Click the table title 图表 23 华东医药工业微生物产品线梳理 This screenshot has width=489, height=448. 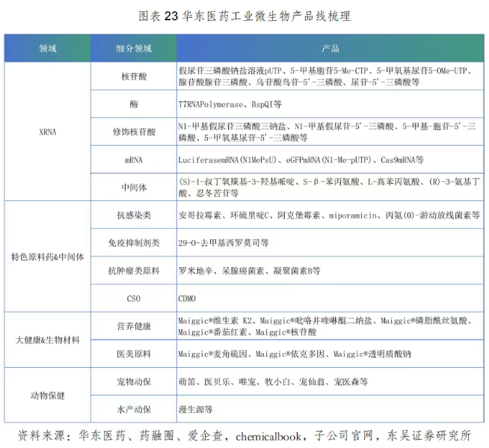244,16
